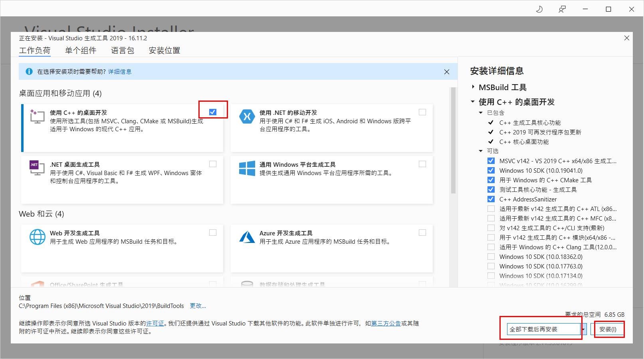Image resolution: width=644 pixels, height=359 pixels.
Task: Click the feedback icon in the title bar
Action: (562, 9)
